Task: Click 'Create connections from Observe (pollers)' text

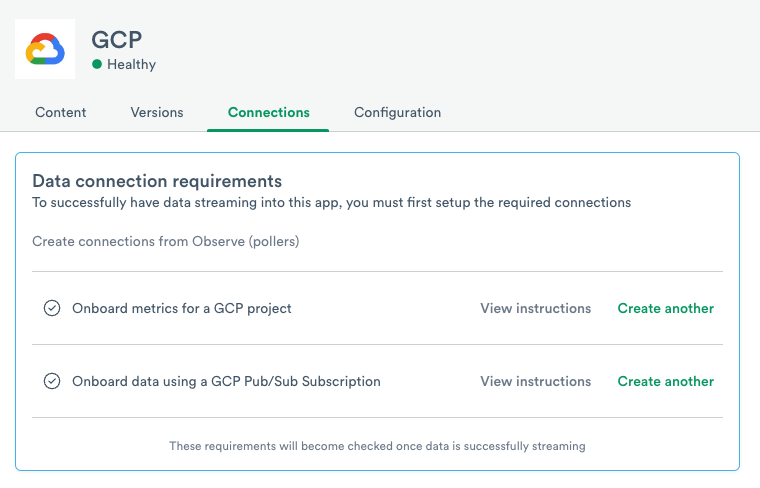Action: click(x=166, y=241)
